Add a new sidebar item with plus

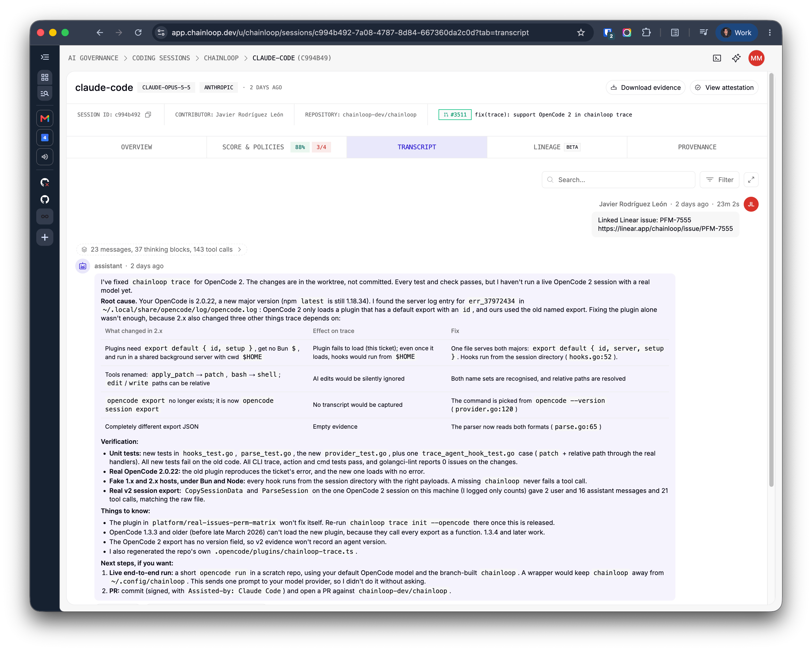coord(45,238)
